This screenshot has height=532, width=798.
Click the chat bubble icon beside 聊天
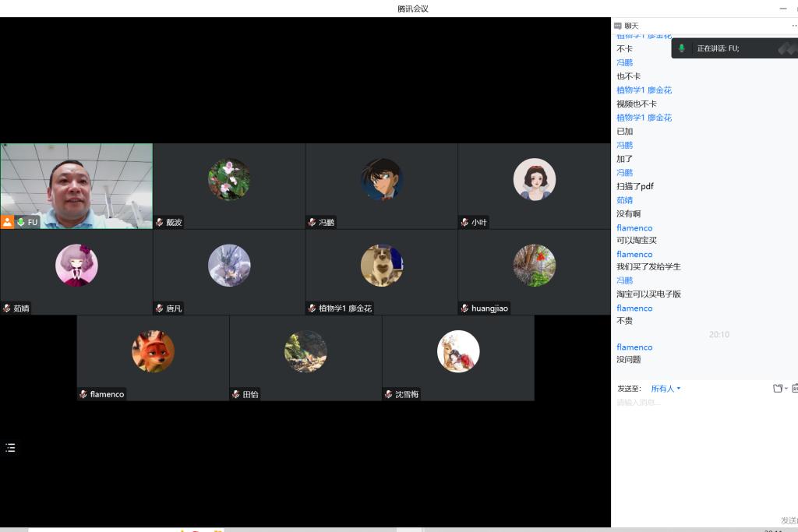[618, 26]
